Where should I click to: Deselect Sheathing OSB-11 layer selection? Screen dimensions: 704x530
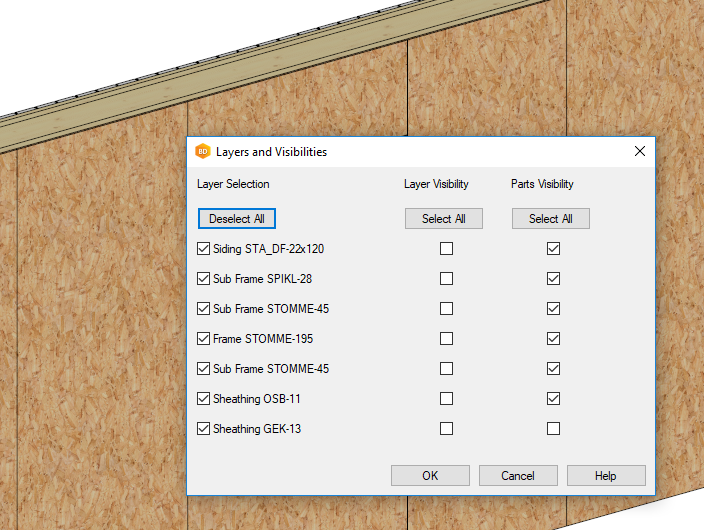[x=204, y=399]
